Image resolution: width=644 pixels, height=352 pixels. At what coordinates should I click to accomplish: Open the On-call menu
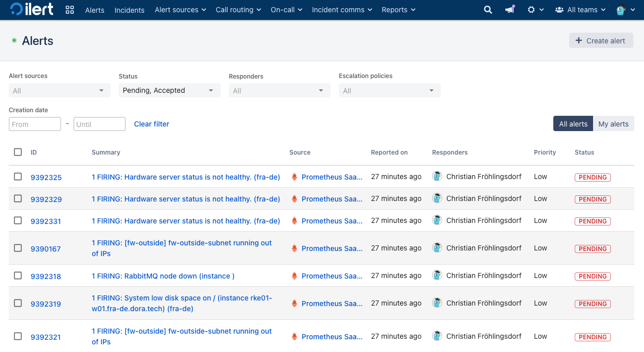pyautogui.click(x=286, y=10)
